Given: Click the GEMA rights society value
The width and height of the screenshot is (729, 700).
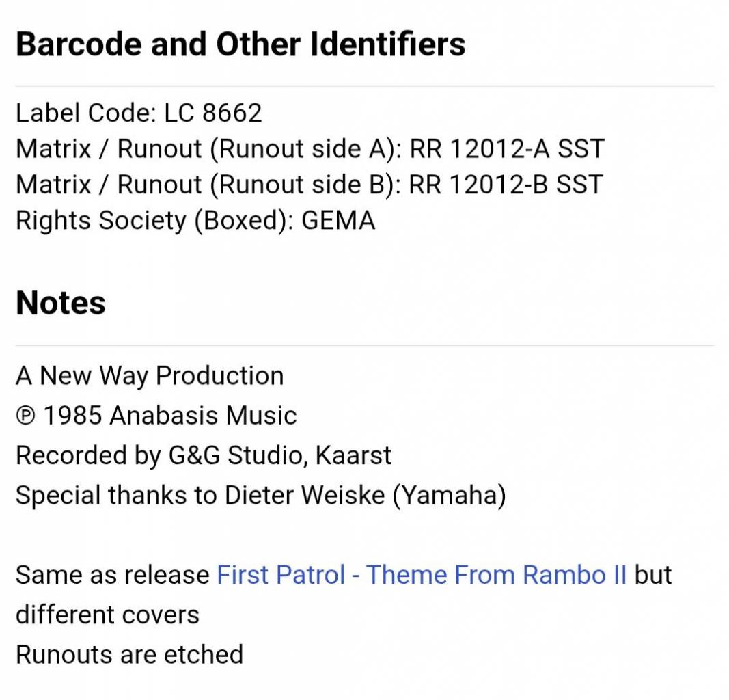Looking at the screenshot, I should 338,221.
